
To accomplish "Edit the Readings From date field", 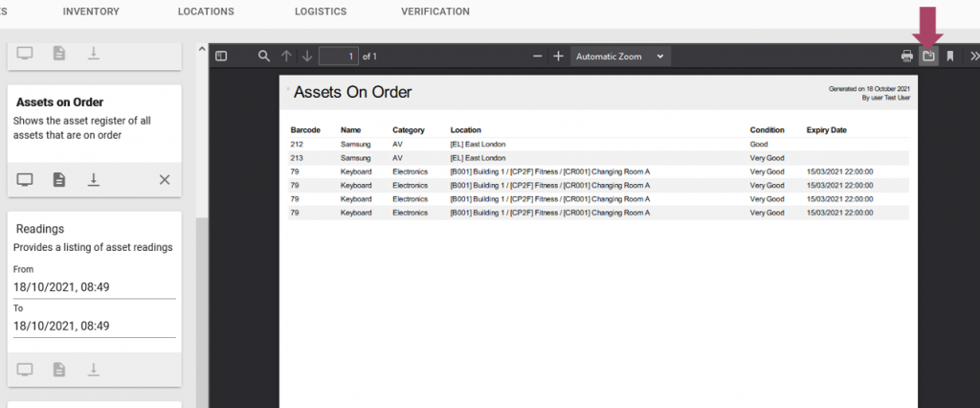I will pyautogui.click(x=95, y=287).
